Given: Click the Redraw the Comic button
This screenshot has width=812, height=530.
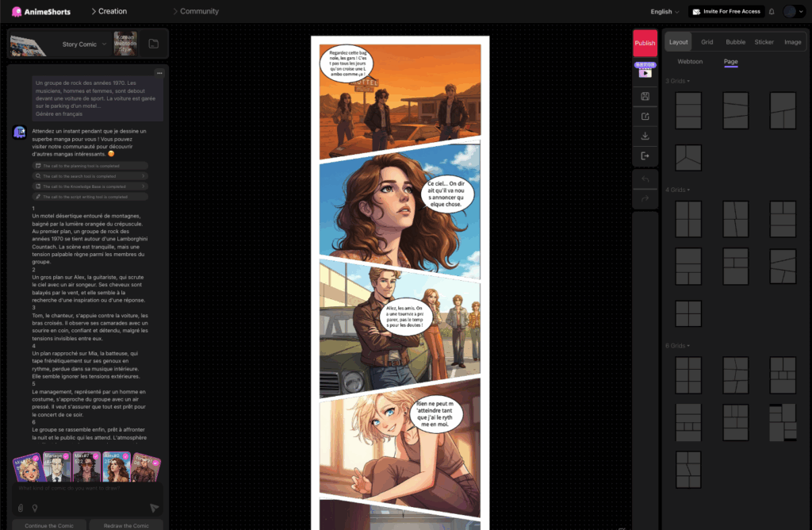Looking at the screenshot, I should point(126,525).
